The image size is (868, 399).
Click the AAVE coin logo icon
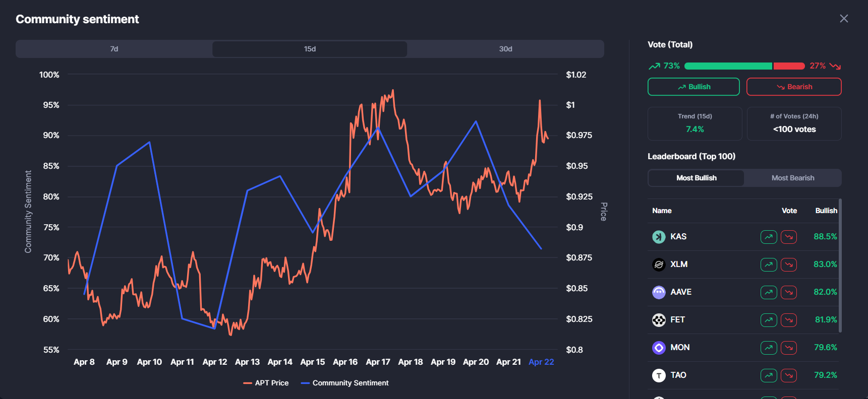coord(659,292)
